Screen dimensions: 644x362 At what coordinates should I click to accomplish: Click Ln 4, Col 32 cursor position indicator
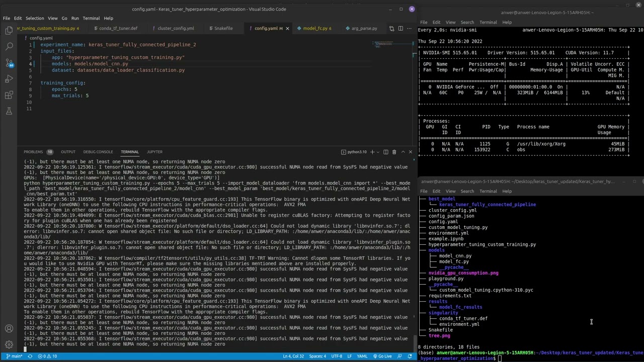click(293, 356)
